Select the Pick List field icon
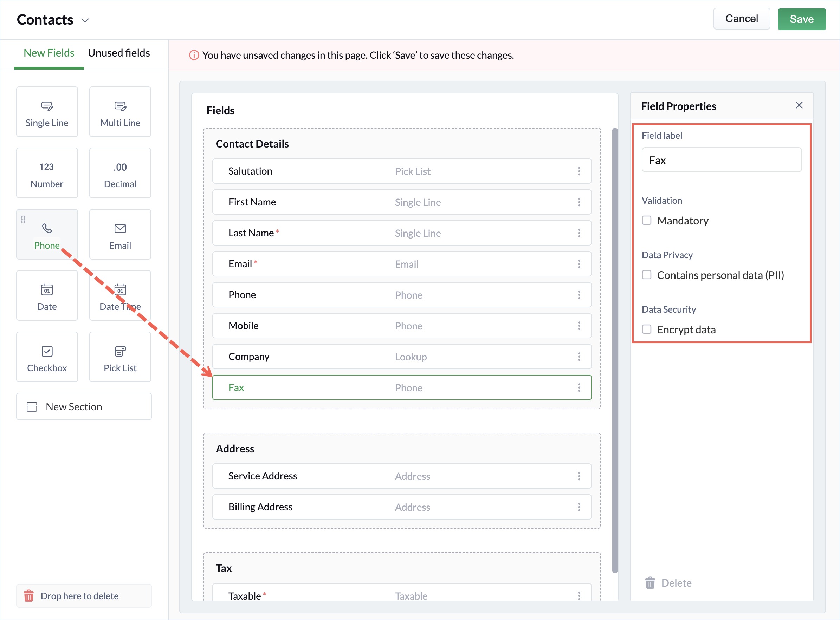This screenshot has width=840, height=620. pos(120,351)
